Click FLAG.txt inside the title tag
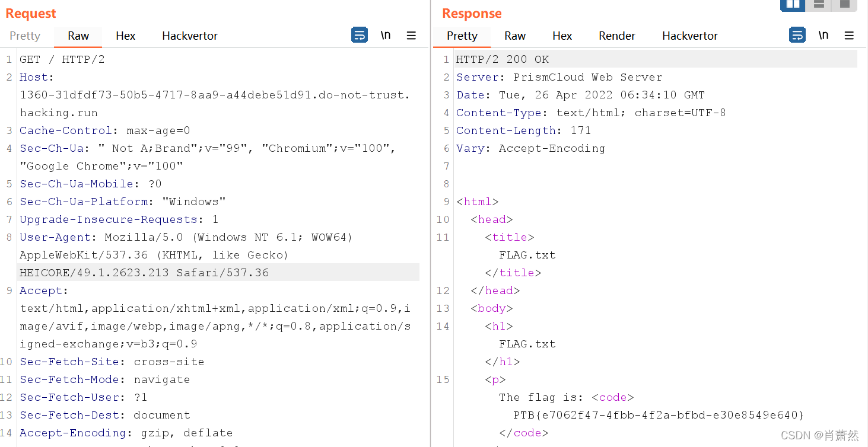 (x=527, y=255)
